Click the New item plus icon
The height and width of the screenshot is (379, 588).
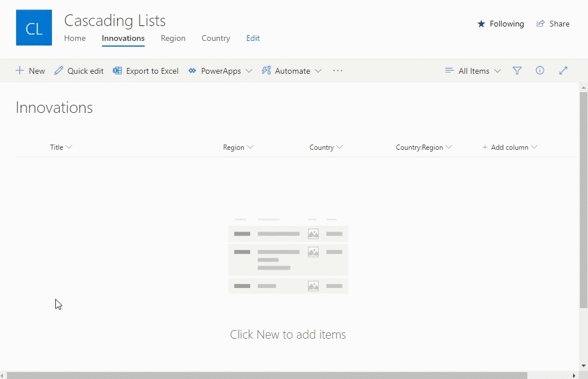pos(20,70)
